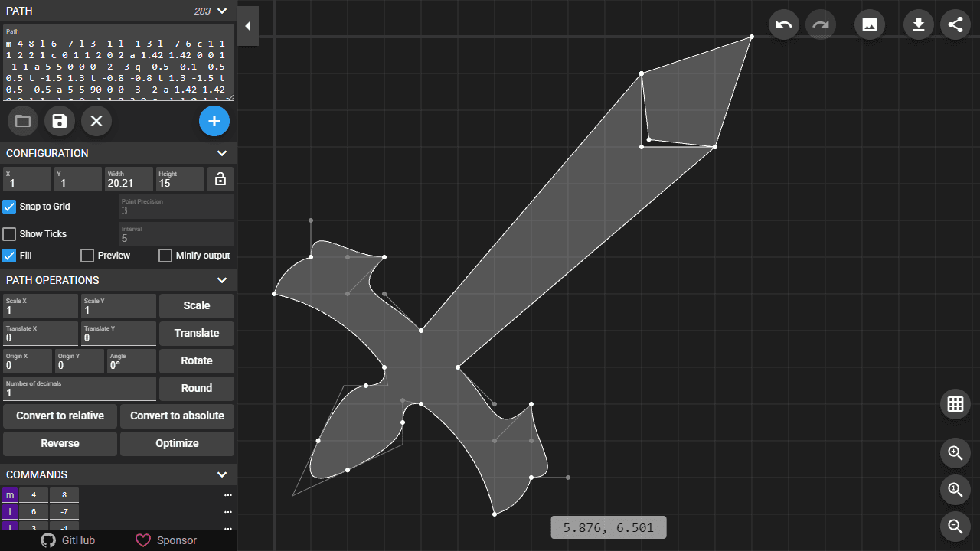Viewport: 980px width, 551px height.
Task: Click the Rotate button
Action: [x=197, y=360]
